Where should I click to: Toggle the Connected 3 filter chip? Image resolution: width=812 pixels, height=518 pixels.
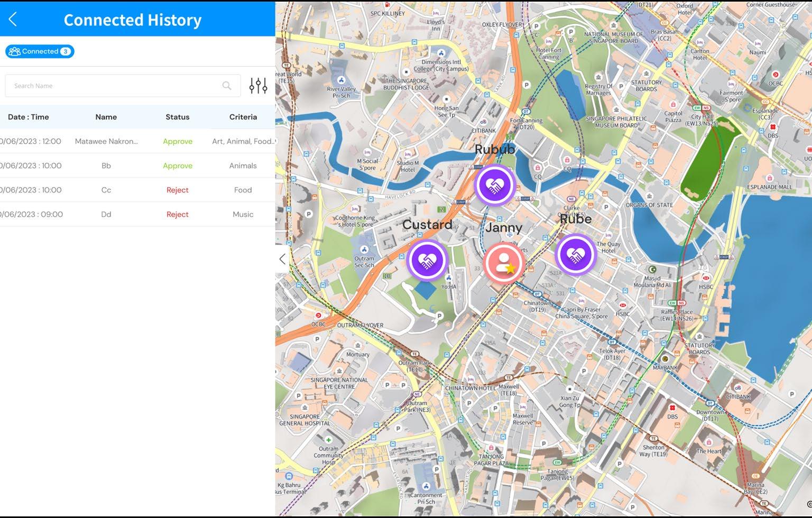coord(40,51)
